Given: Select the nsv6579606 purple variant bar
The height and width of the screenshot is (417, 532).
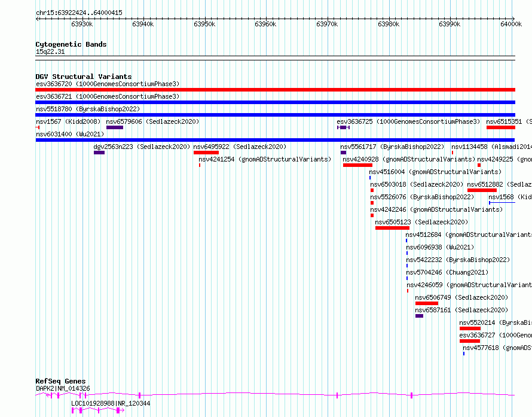Looking at the screenshot, I should click(x=115, y=127).
